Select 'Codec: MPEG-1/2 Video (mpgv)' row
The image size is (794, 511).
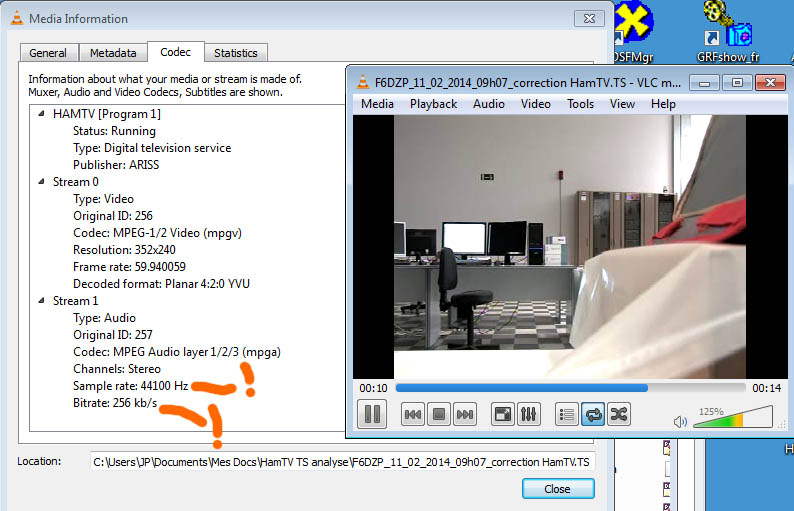click(157, 233)
